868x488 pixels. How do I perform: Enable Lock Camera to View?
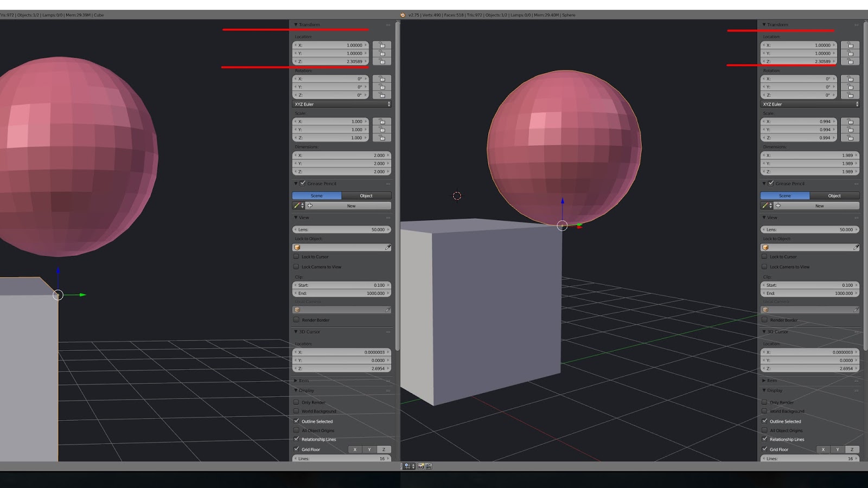297,266
